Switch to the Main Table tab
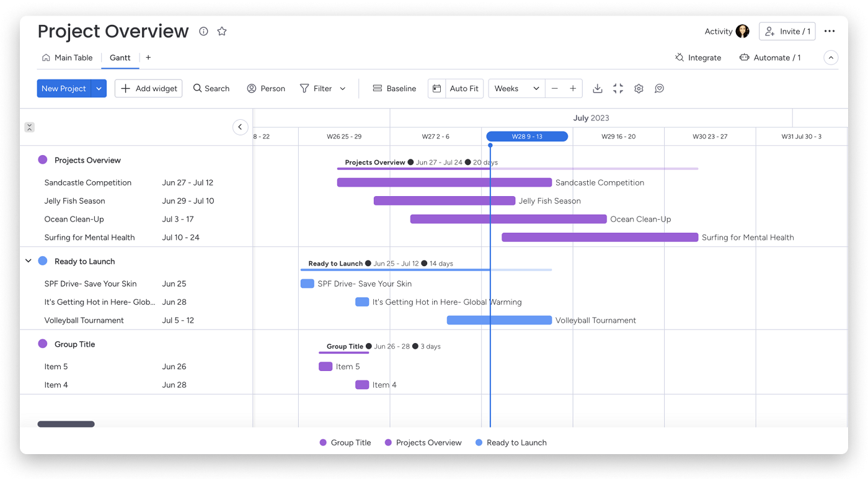This screenshot has height=479, width=868. pyautogui.click(x=67, y=58)
